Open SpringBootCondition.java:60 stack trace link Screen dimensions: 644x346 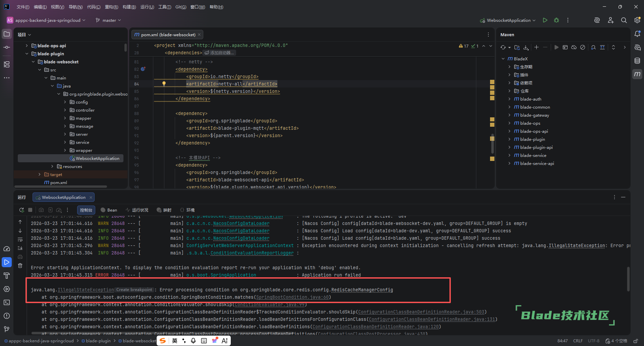292,297
